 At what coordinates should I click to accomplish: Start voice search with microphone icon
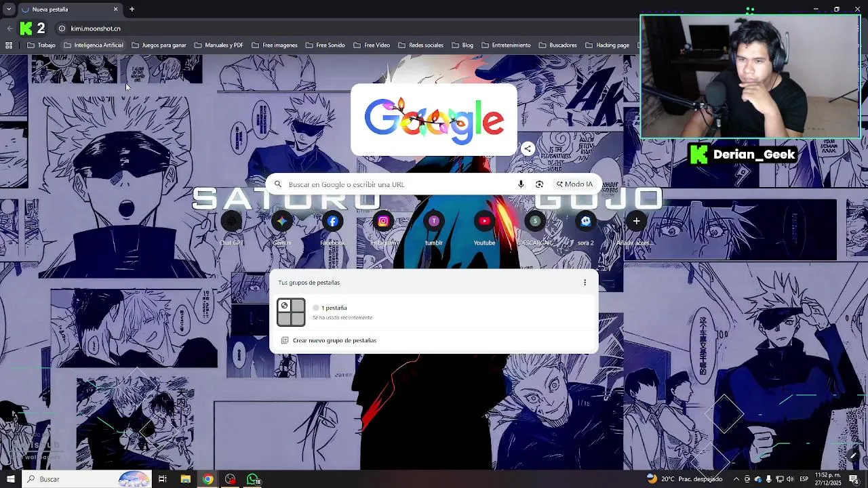click(x=521, y=184)
